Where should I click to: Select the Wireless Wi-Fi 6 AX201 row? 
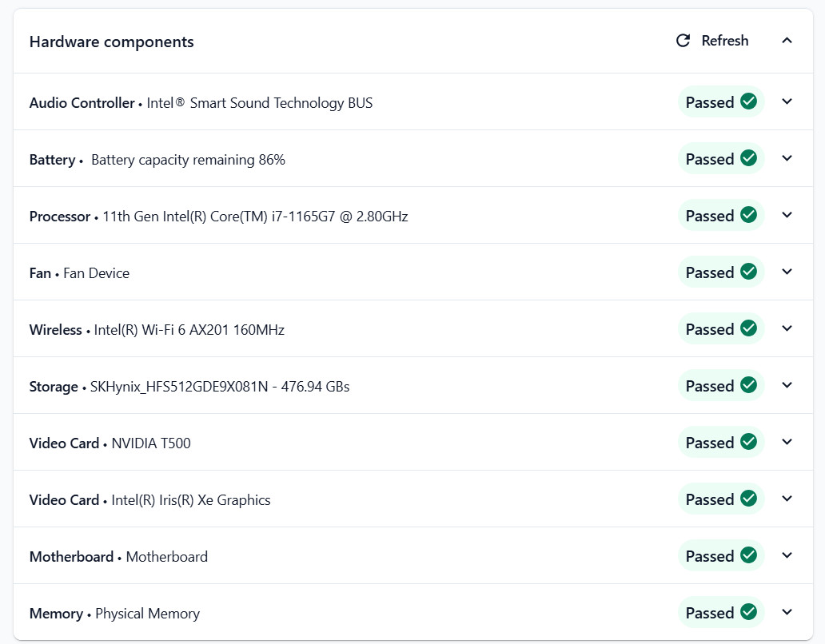[413, 329]
